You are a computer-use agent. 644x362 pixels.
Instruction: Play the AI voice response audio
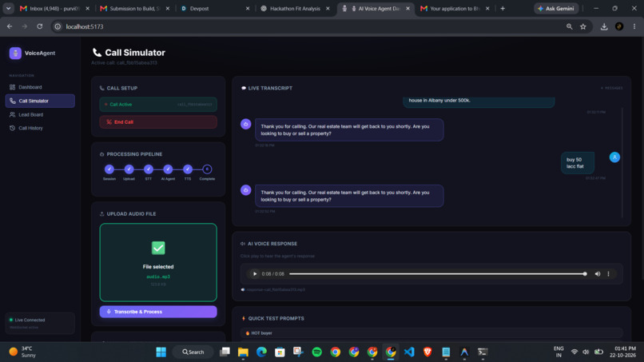(255, 274)
